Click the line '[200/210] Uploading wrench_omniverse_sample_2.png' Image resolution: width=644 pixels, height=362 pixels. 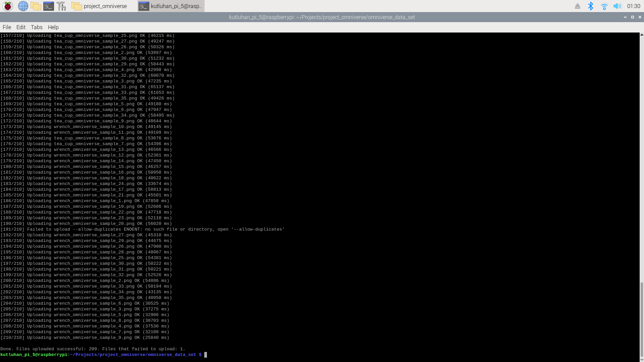(x=85, y=281)
